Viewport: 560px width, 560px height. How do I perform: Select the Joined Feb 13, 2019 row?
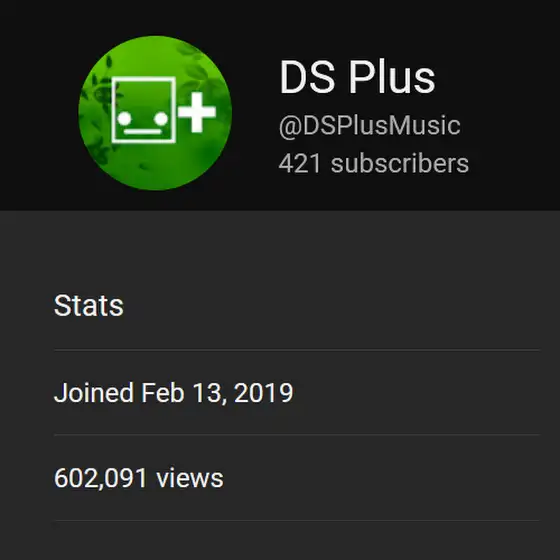coord(296,392)
